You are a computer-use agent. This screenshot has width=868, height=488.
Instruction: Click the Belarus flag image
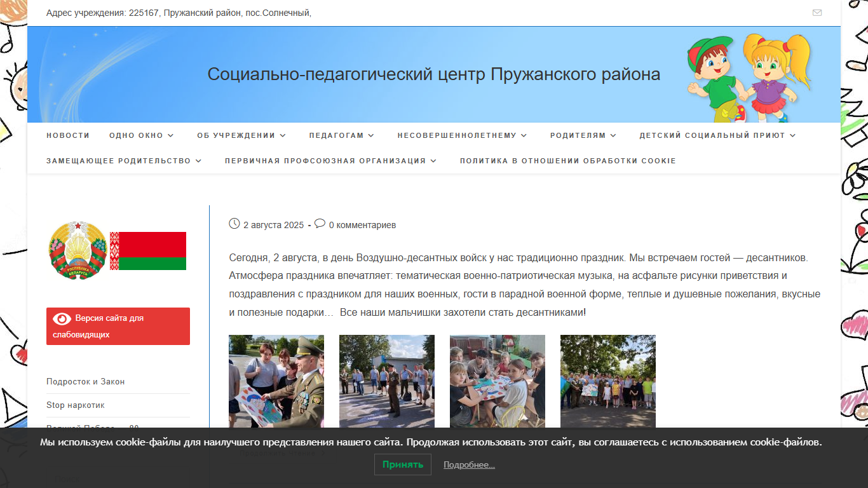pos(148,251)
